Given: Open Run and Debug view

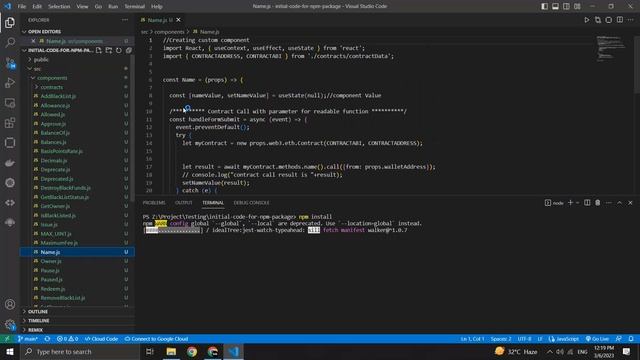Looking at the screenshot, I should (x=10, y=83).
